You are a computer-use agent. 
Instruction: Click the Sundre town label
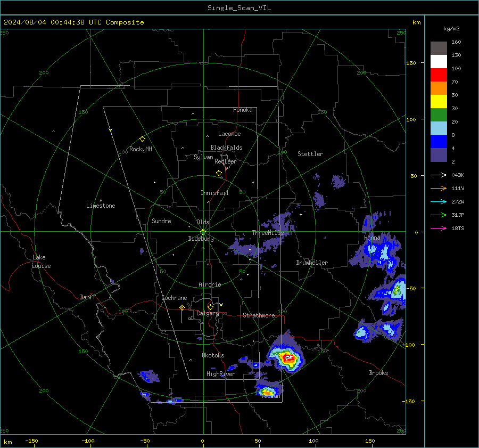(161, 221)
